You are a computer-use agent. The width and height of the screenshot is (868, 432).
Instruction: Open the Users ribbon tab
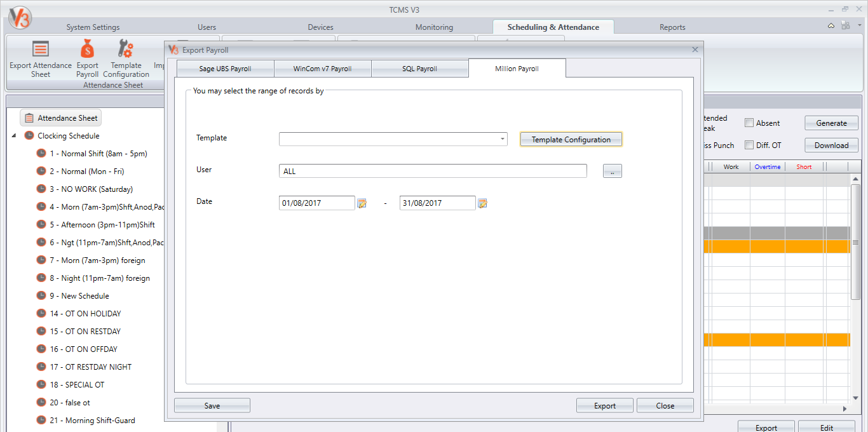click(x=207, y=27)
